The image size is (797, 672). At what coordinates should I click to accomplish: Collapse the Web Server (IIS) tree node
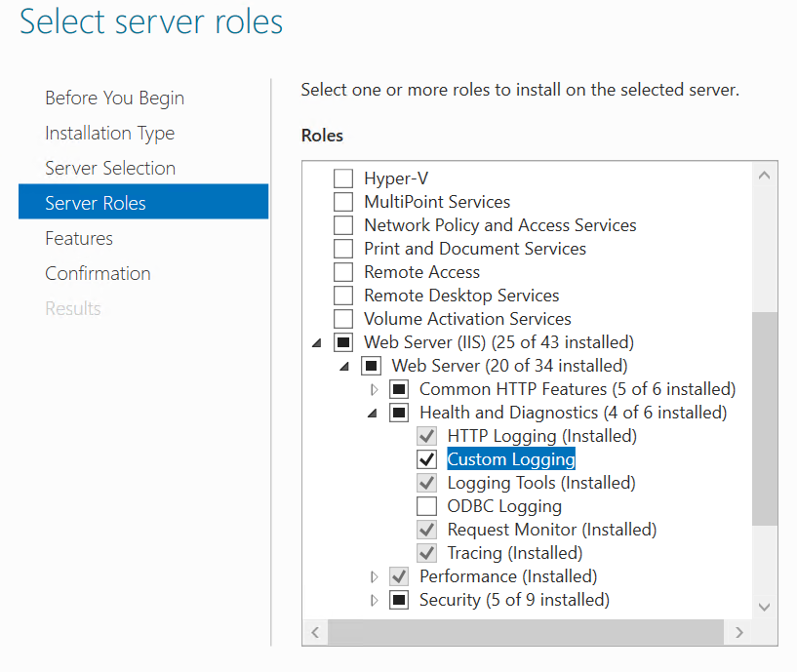(x=317, y=343)
